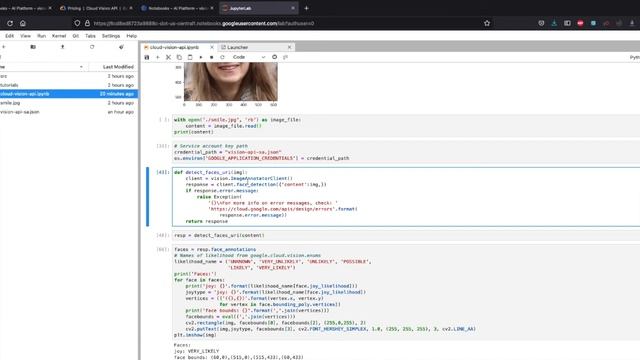Close the Launcher tab
Image resolution: width=640 pixels, height=360 pixels.
(289, 47)
